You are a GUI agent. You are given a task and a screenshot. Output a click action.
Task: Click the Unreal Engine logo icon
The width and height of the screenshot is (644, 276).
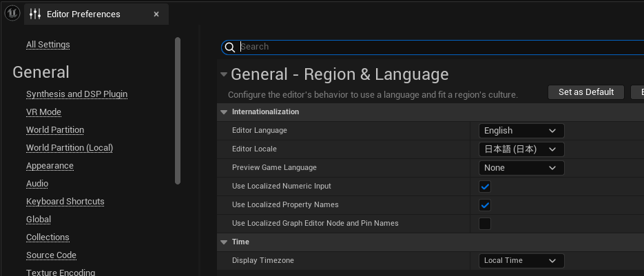coord(12,14)
